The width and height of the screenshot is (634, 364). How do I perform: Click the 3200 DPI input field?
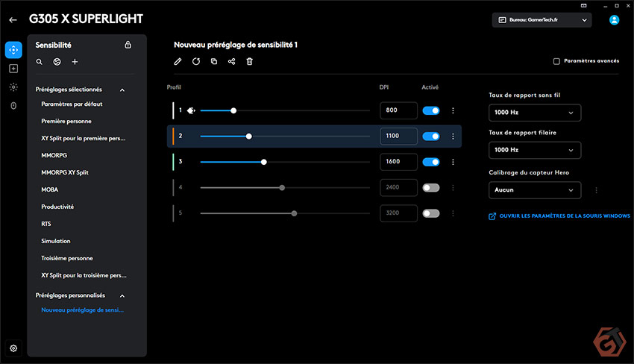(398, 213)
